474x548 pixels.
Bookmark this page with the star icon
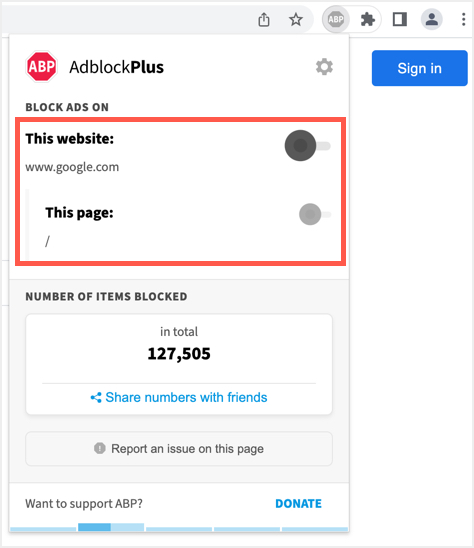[x=296, y=19]
